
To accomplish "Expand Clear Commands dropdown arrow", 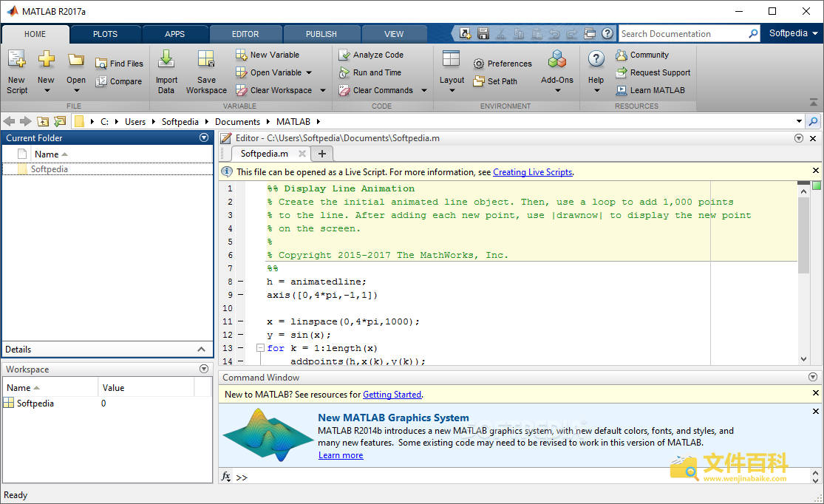I will pos(424,90).
